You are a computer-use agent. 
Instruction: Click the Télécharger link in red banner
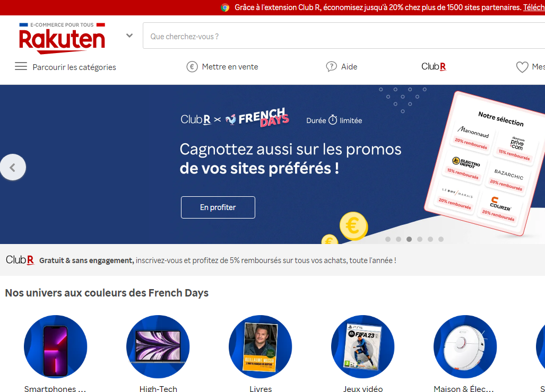(x=534, y=7)
